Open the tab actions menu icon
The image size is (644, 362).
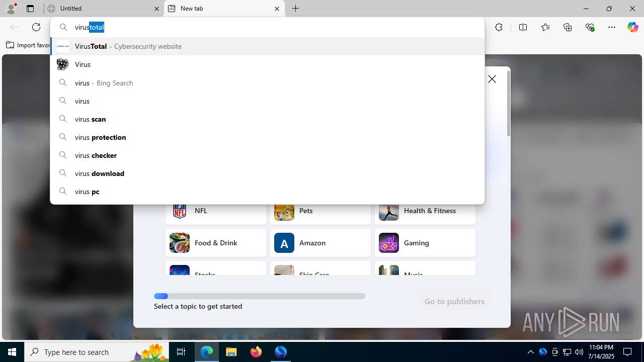30,9
